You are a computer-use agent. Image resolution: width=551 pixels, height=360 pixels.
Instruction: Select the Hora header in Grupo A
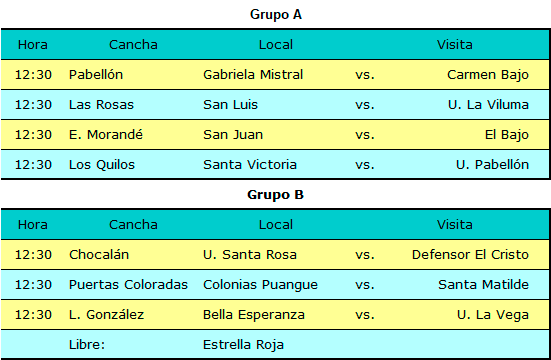click(33, 45)
